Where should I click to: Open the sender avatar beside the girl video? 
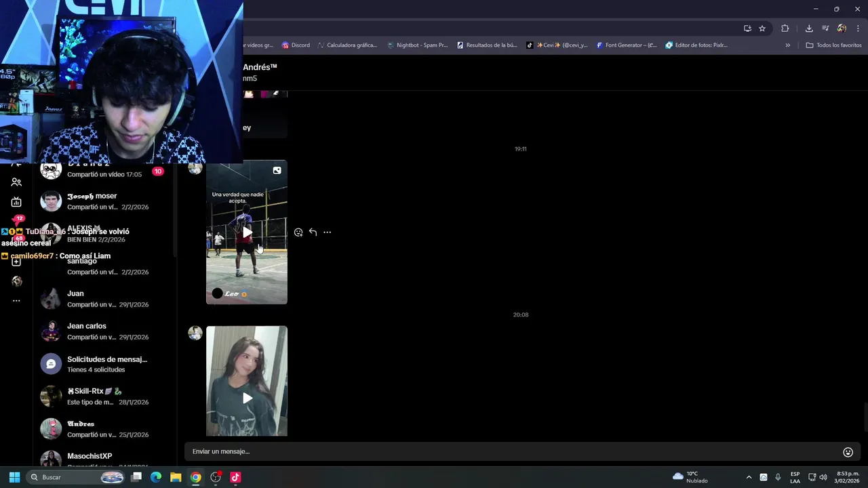[x=195, y=333]
